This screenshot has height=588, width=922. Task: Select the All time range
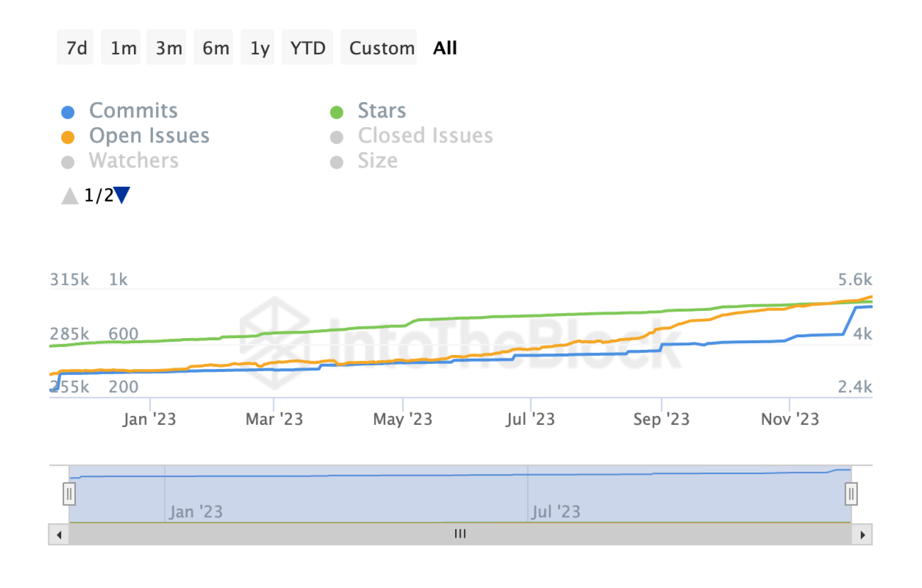(x=445, y=48)
